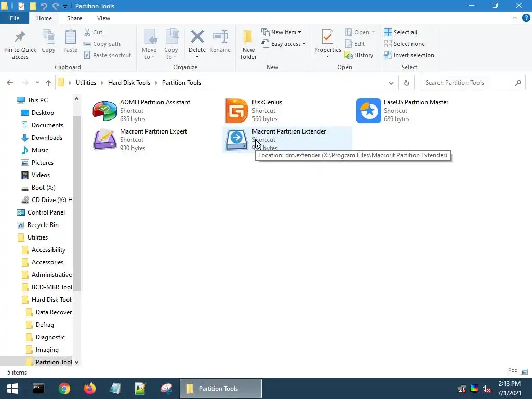The image size is (532, 399).
Task: Click the Properties checkmark icon
Action: coord(327,37)
